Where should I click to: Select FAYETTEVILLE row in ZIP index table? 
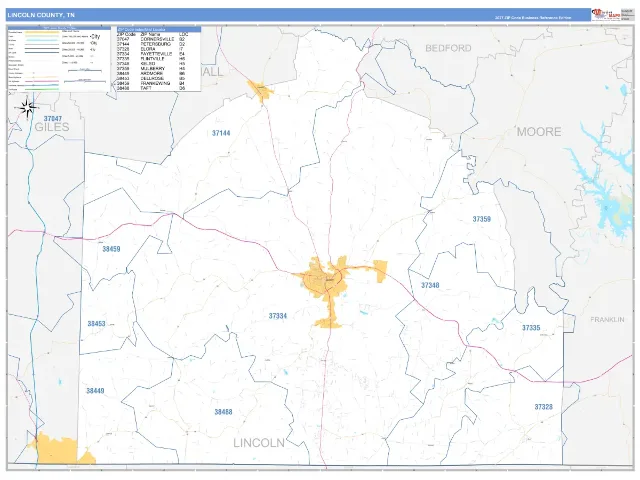[151, 54]
